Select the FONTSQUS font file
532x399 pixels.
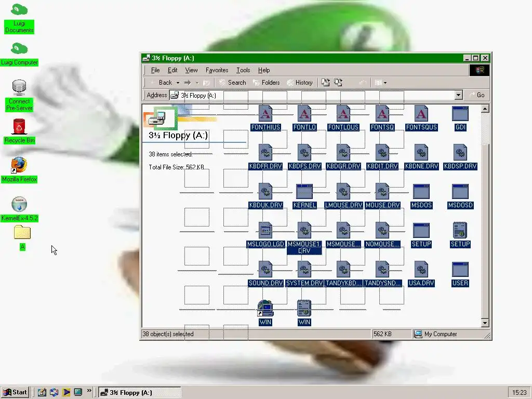(421, 118)
